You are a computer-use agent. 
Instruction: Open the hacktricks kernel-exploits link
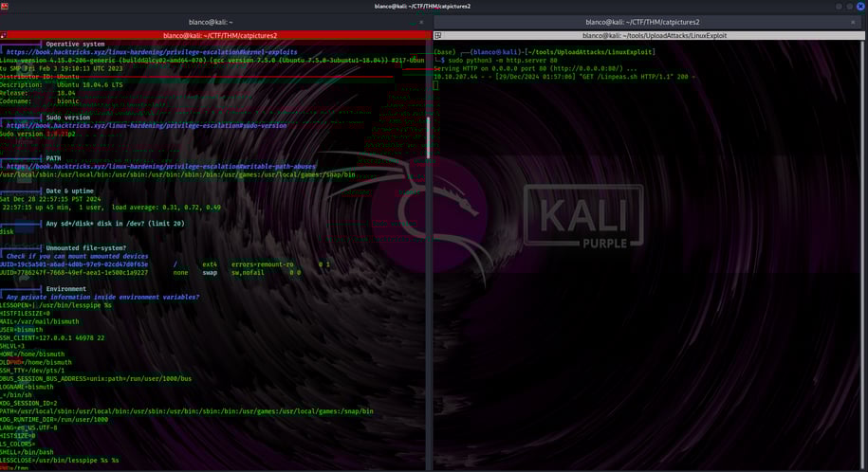[152, 52]
